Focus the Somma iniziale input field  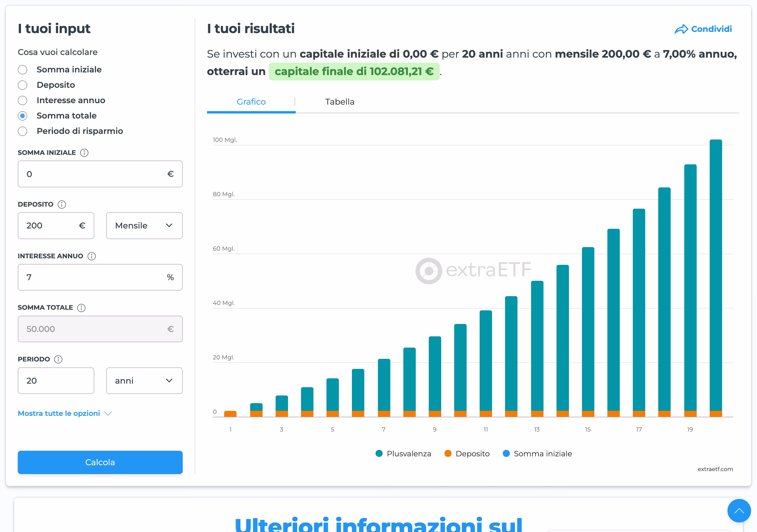(100, 174)
